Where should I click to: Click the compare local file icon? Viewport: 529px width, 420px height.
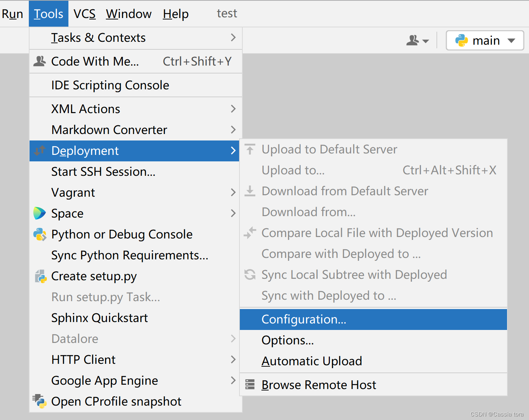250,233
